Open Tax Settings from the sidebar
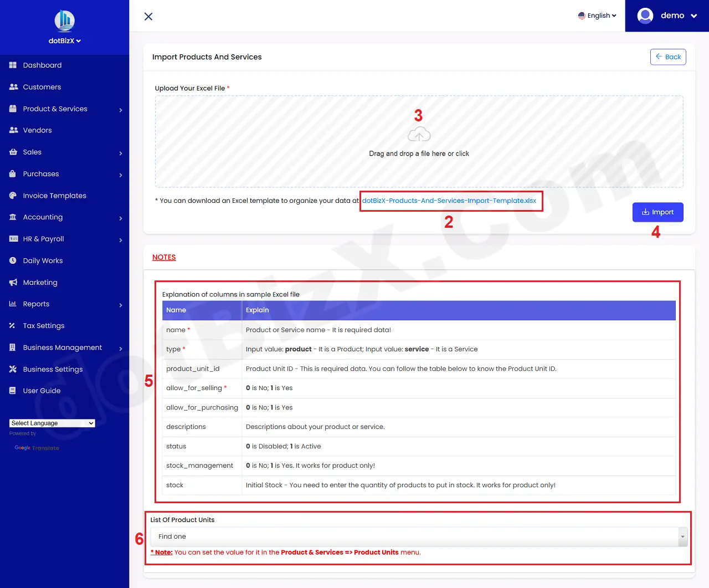Screen dimensions: 709x588 (x=12, y=325)
